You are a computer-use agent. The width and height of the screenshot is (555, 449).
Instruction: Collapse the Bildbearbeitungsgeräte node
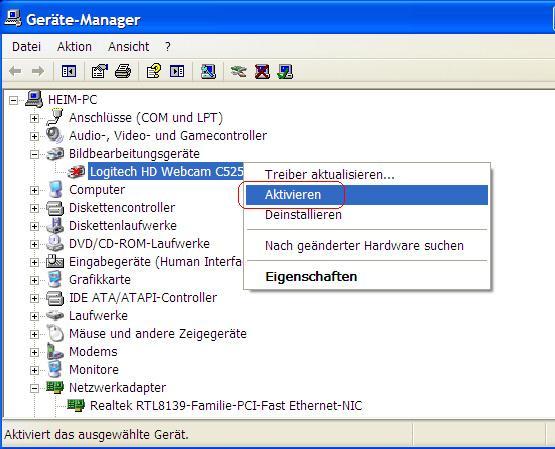coord(34,154)
